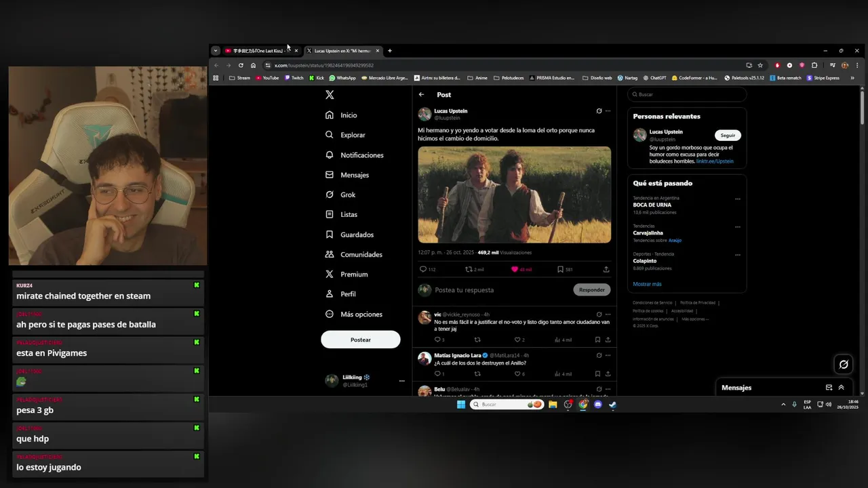
Task: Open more options on vic's comment
Action: point(608,314)
